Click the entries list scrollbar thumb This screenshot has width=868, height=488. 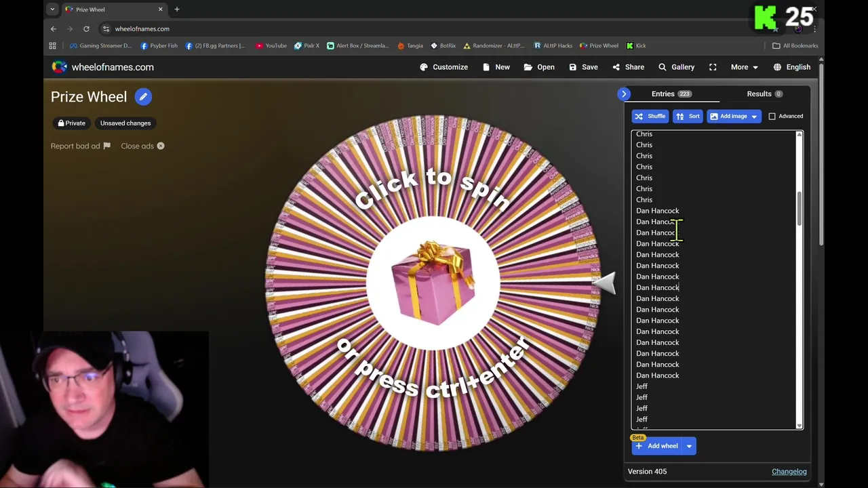coord(800,209)
